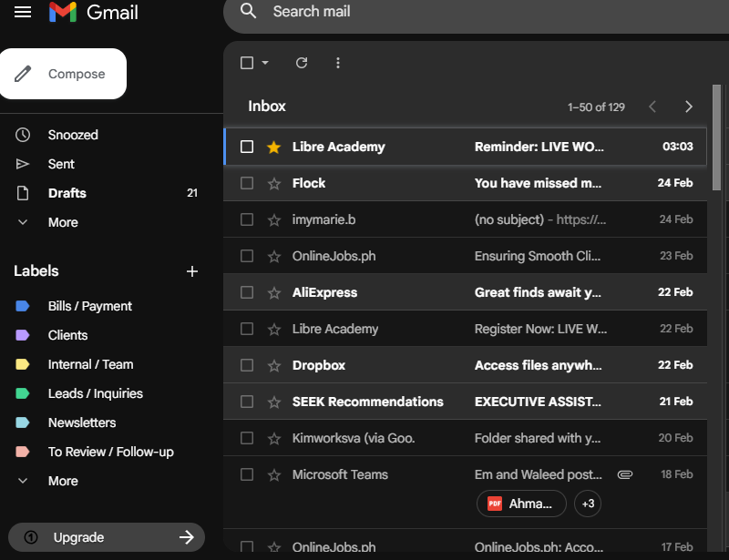729x560 pixels.
Task: Open the main menu hamburger icon
Action: tap(23, 12)
